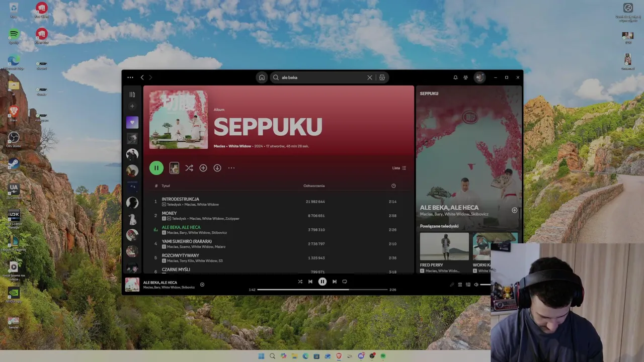Open Spotify desktop shortcut
The height and width of the screenshot is (362, 644).
click(x=14, y=36)
